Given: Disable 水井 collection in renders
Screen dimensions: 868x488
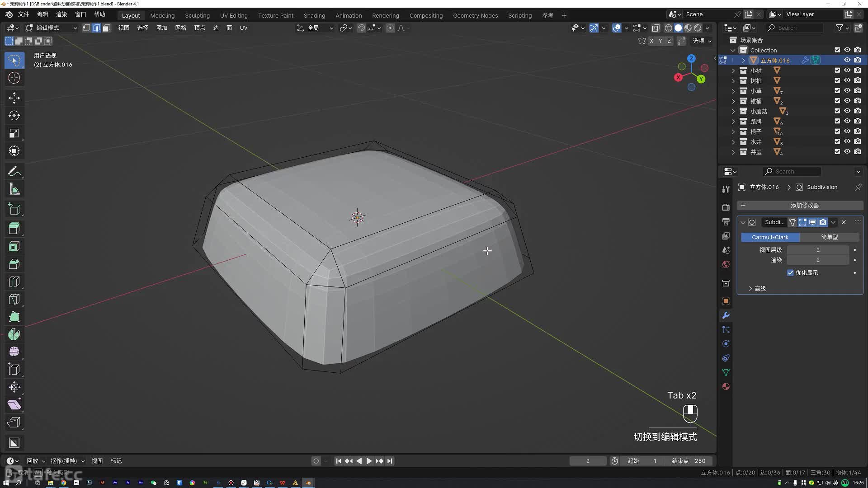Looking at the screenshot, I should [x=858, y=141].
